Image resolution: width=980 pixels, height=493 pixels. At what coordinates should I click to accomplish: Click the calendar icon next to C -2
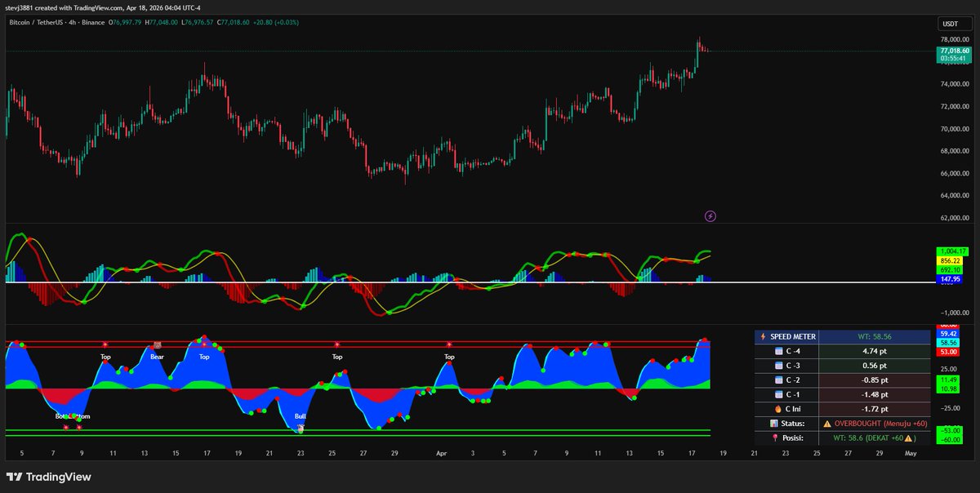pyautogui.click(x=779, y=380)
